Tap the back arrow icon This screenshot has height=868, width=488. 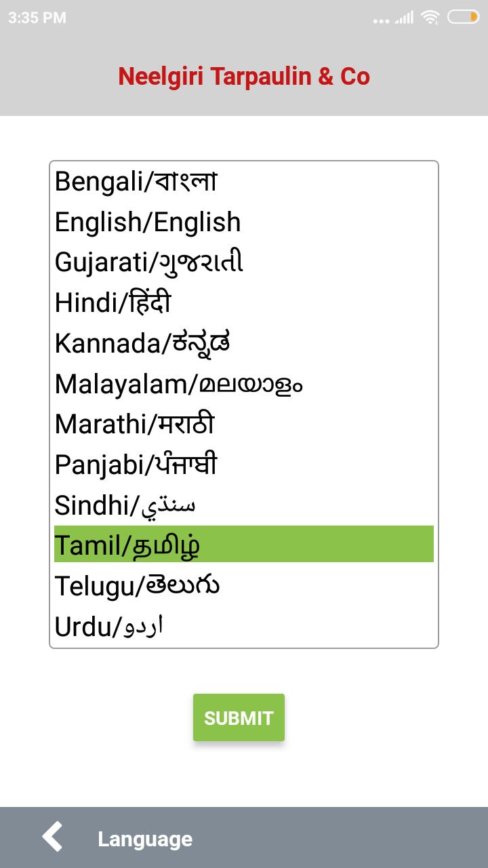[x=52, y=837]
